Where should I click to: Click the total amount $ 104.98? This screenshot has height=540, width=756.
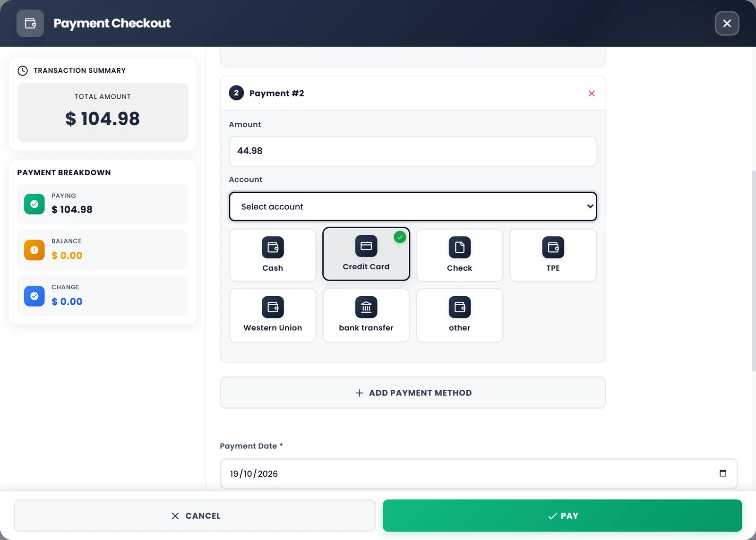(103, 119)
